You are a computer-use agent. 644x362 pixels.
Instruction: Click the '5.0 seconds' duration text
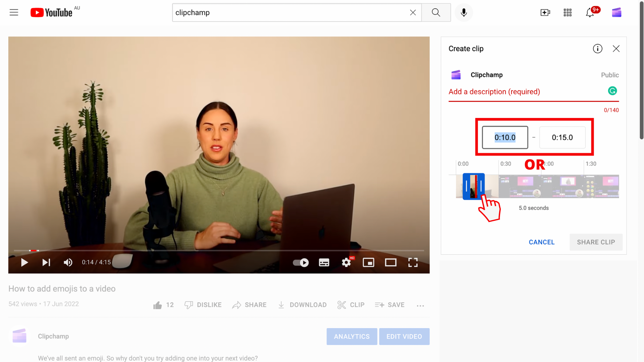(x=533, y=208)
